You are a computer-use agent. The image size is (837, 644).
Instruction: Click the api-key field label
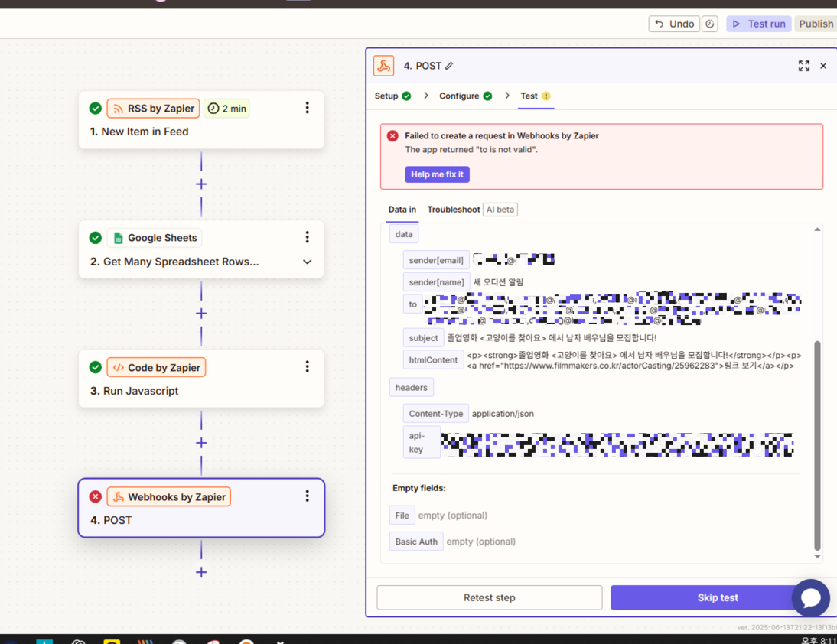click(x=422, y=442)
